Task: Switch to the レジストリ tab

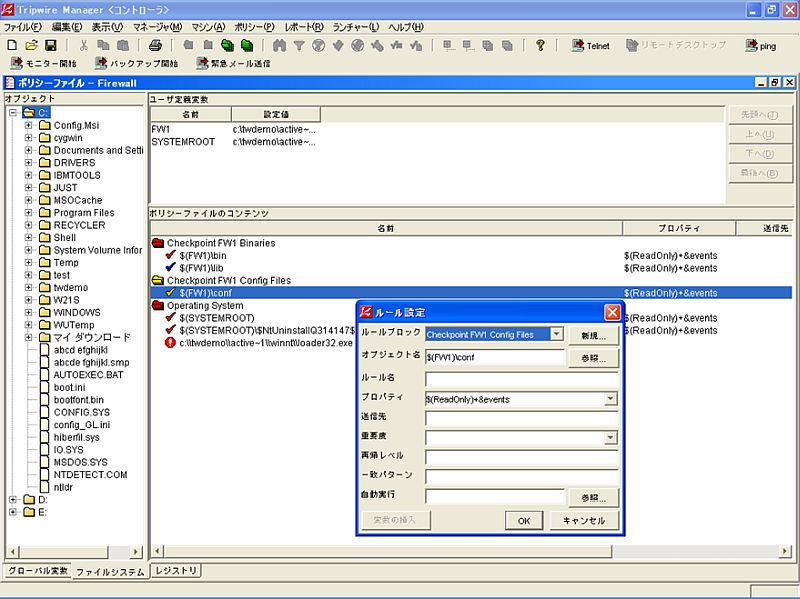Action: 177,571
